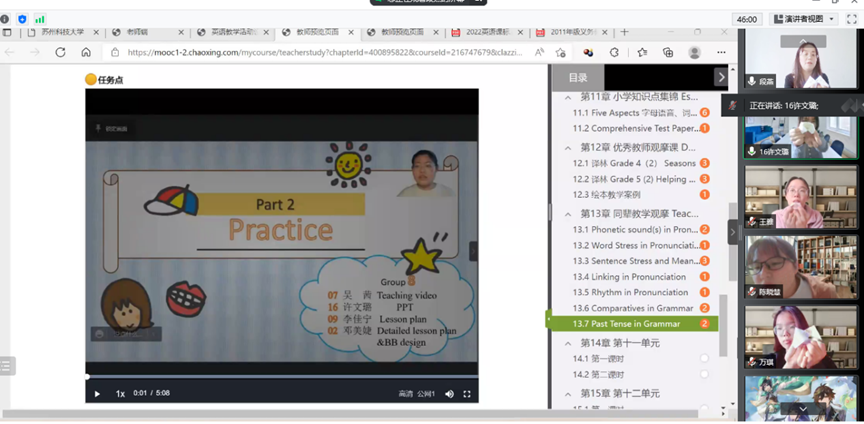The image size is (864, 424).
Task: Click the green network signal icon
Action: tap(40, 19)
